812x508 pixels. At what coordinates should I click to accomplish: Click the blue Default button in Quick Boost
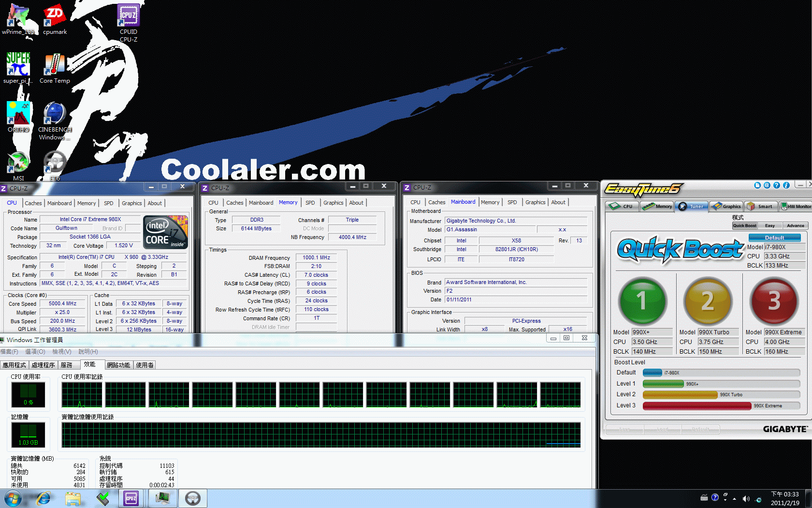[x=775, y=238]
